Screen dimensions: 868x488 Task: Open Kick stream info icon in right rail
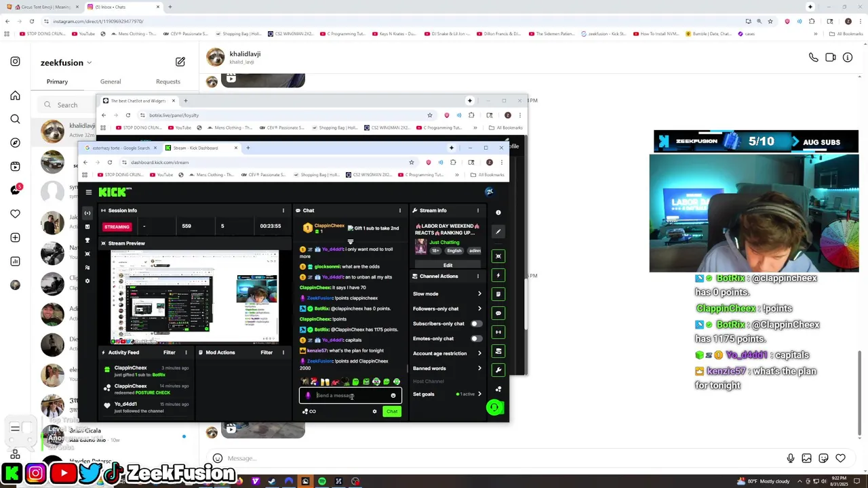498,213
